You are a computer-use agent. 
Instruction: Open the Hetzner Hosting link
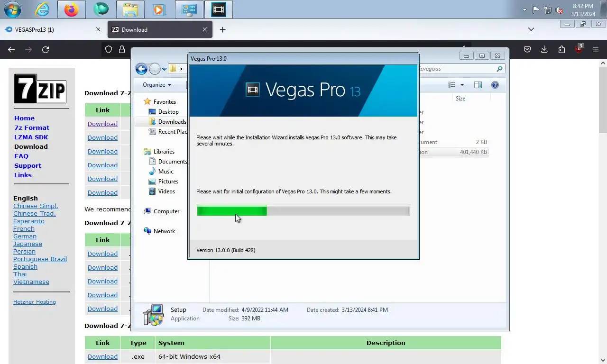pyautogui.click(x=35, y=302)
